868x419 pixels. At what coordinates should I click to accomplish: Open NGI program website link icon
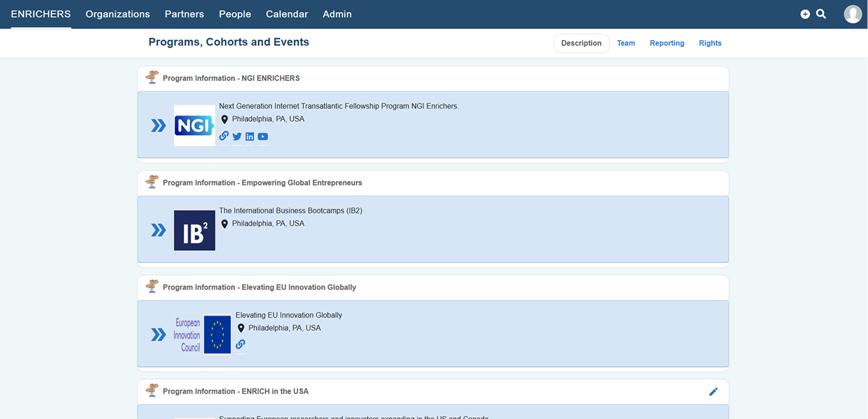(x=224, y=136)
